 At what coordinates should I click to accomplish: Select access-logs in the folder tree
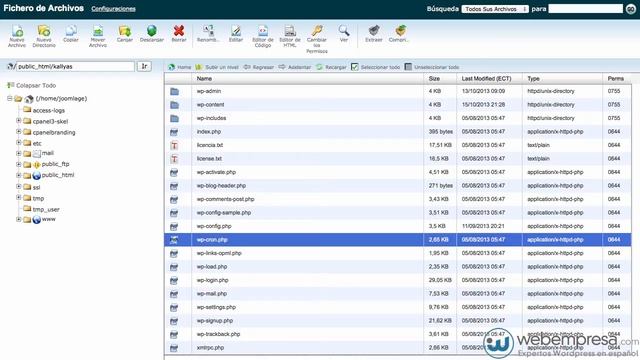point(49,110)
